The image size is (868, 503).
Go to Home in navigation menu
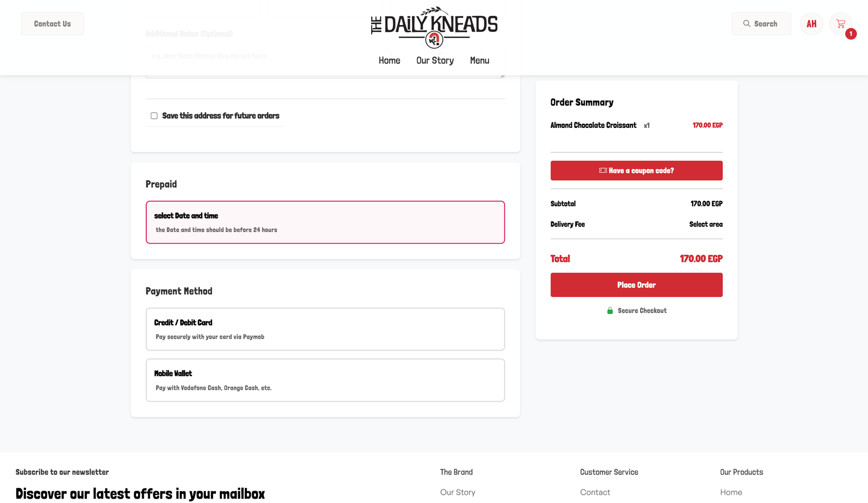pyautogui.click(x=390, y=61)
